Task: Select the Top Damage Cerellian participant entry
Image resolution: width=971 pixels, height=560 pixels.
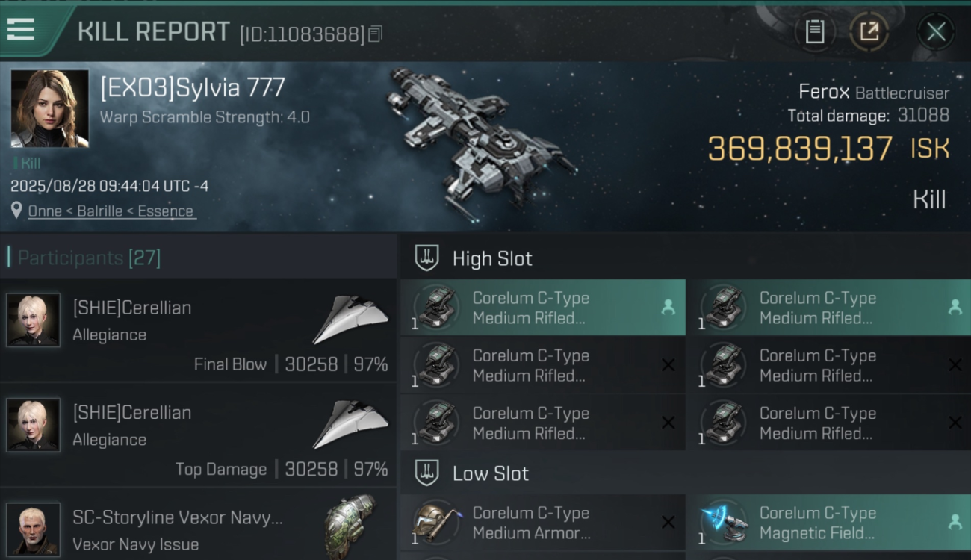Action: pos(198,435)
